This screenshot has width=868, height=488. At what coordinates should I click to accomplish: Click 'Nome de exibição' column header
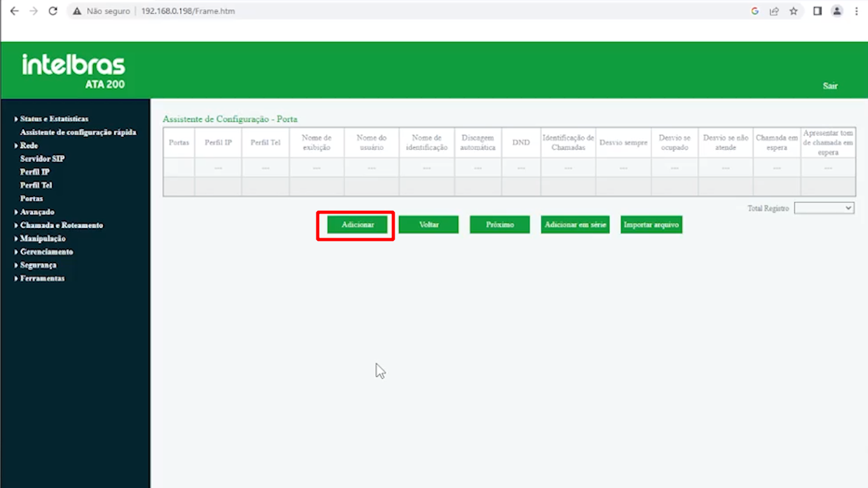tap(316, 143)
